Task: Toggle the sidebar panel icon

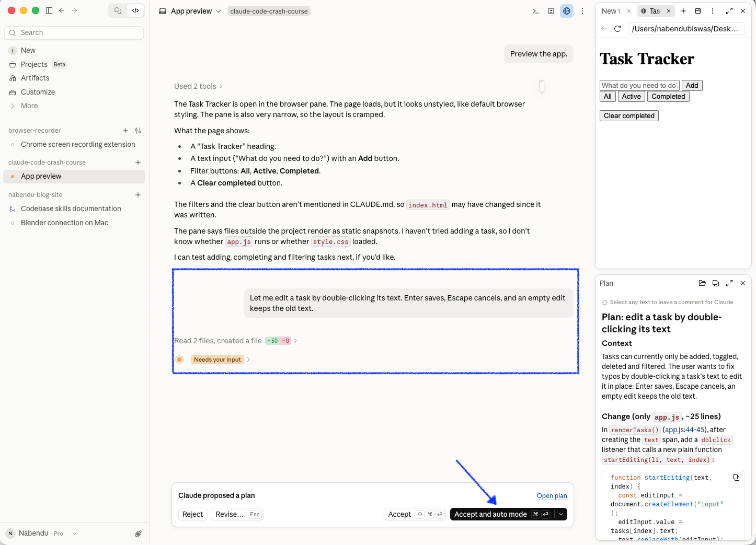Action: point(49,10)
